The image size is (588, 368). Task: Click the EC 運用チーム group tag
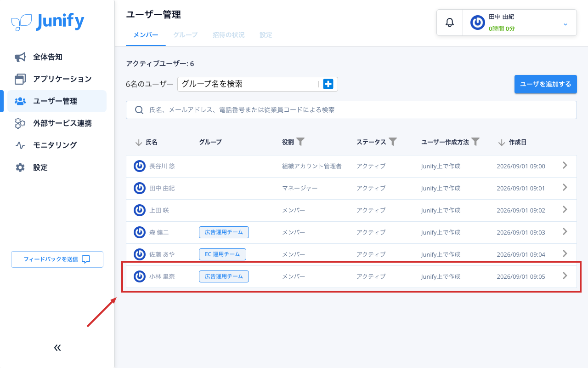(x=222, y=254)
